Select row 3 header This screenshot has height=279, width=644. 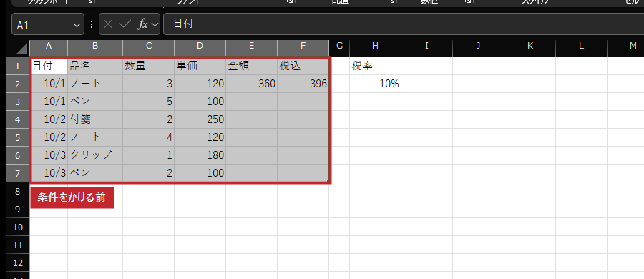point(18,102)
